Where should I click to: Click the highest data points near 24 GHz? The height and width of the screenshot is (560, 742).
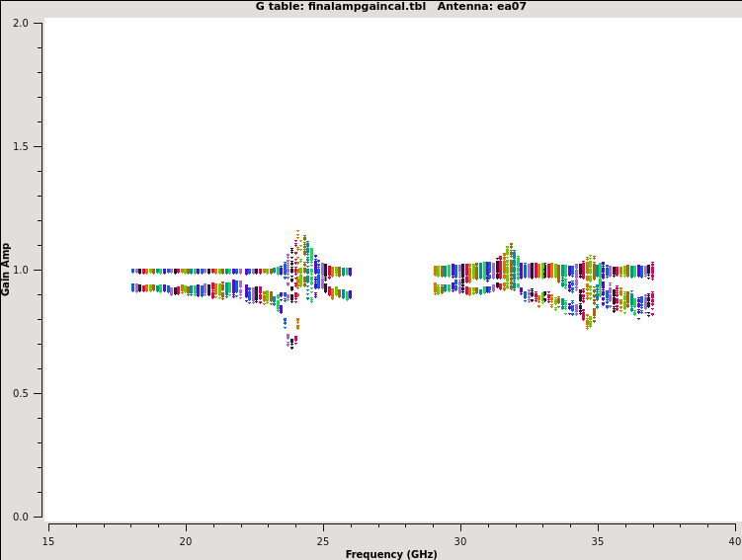(x=297, y=236)
